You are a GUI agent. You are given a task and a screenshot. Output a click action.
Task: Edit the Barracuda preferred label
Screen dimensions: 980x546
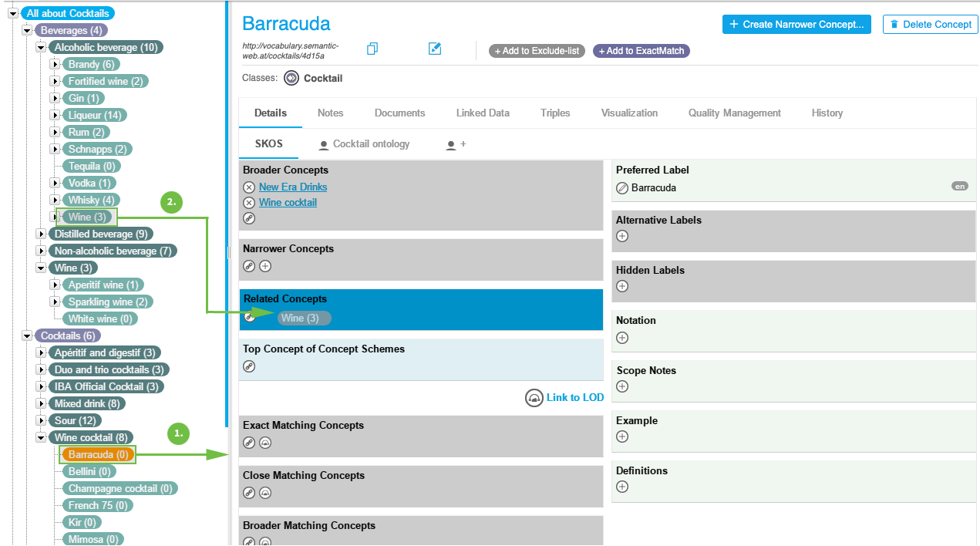[x=622, y=187]
